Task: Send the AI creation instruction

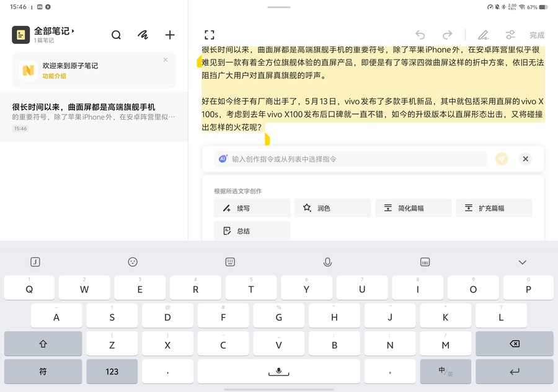Action: (x=502, y=159)
